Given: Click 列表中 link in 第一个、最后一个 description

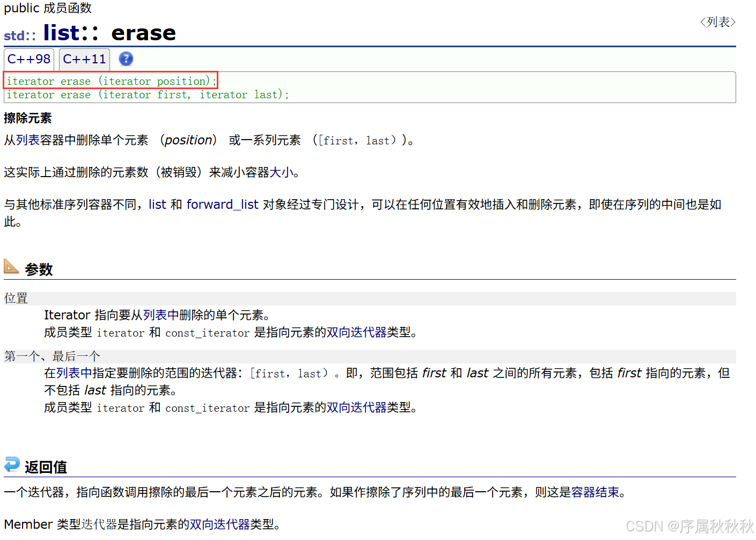Looking at the screenshot, I should point(74,373).
